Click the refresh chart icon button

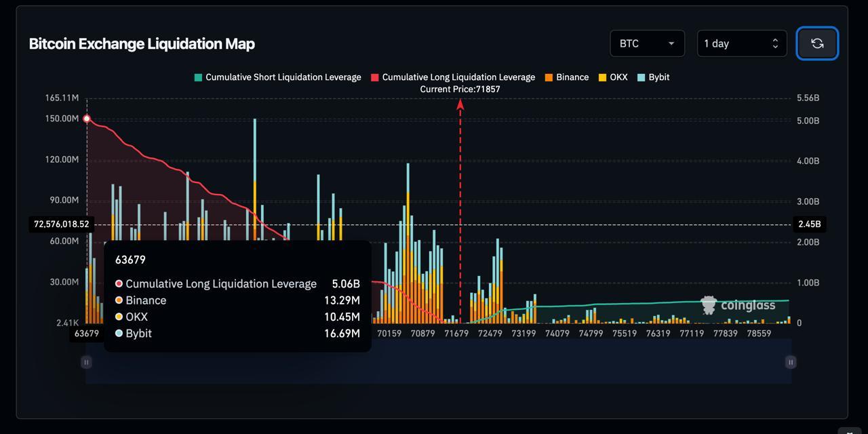point(817,43)
